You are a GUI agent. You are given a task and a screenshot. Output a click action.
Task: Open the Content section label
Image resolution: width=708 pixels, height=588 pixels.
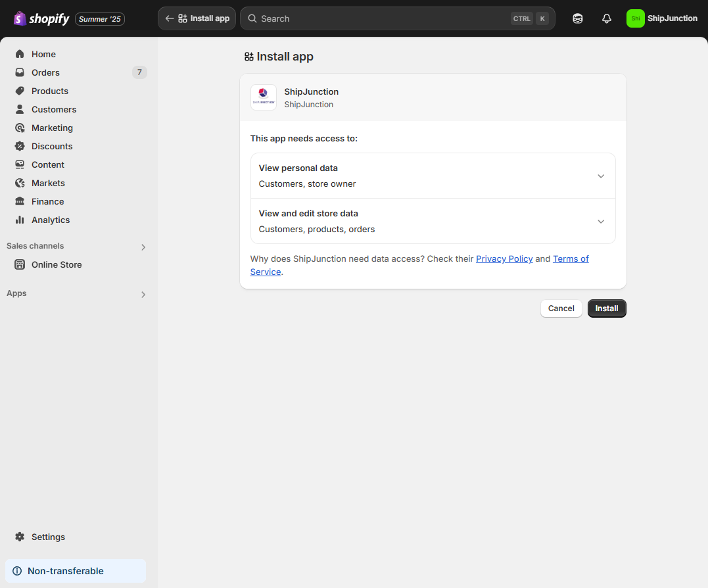tap(48, 165)
